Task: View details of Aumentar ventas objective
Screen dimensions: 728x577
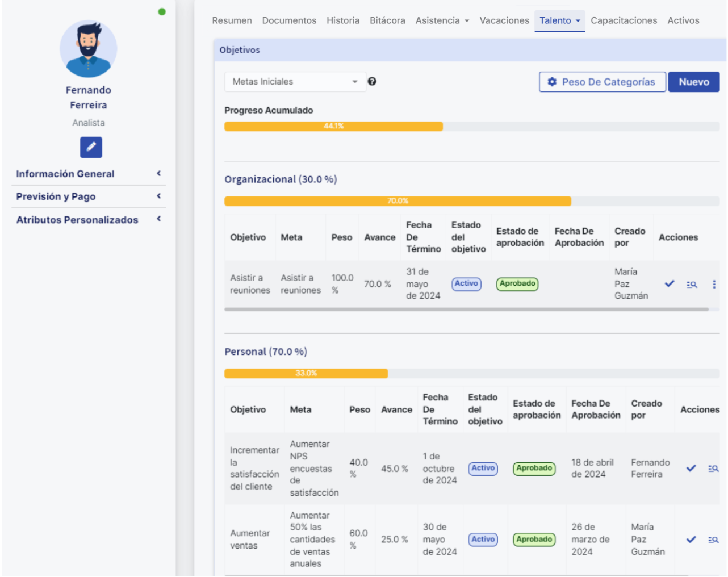Action: click(x=713, y=540)
